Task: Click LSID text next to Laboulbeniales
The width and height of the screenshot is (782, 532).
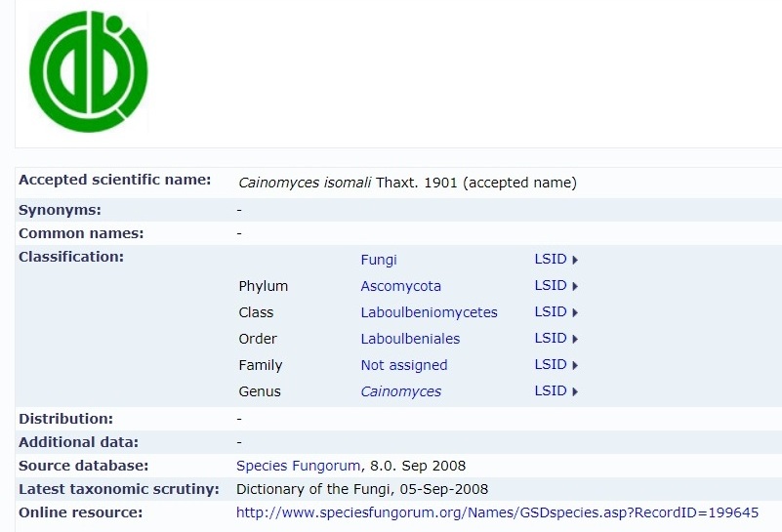Action: [551, 339]
